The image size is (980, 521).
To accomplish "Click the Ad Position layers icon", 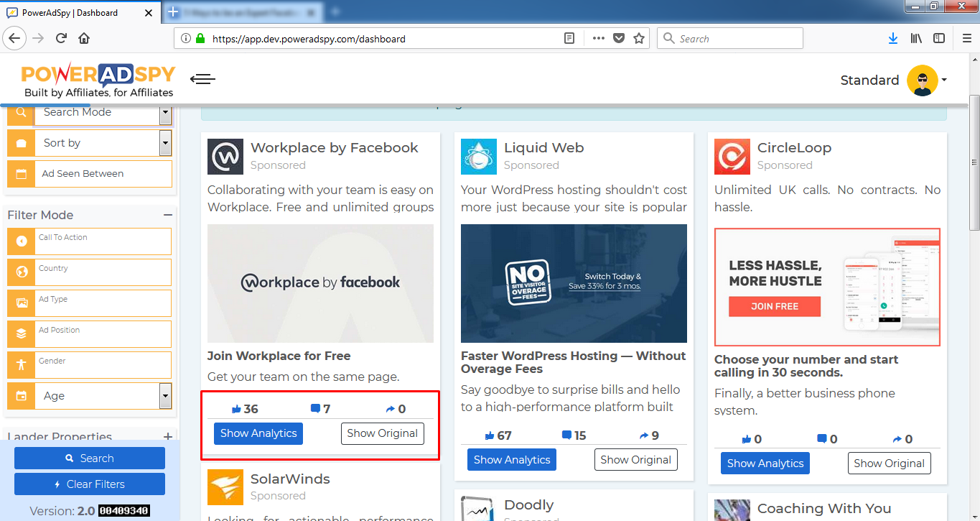I will [22, 334].
